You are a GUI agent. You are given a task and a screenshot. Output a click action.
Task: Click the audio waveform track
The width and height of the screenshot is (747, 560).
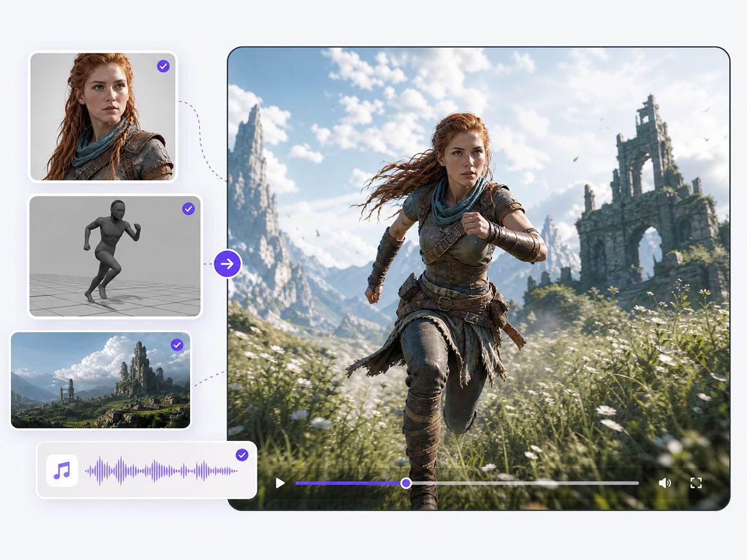(x=161, y=471)
